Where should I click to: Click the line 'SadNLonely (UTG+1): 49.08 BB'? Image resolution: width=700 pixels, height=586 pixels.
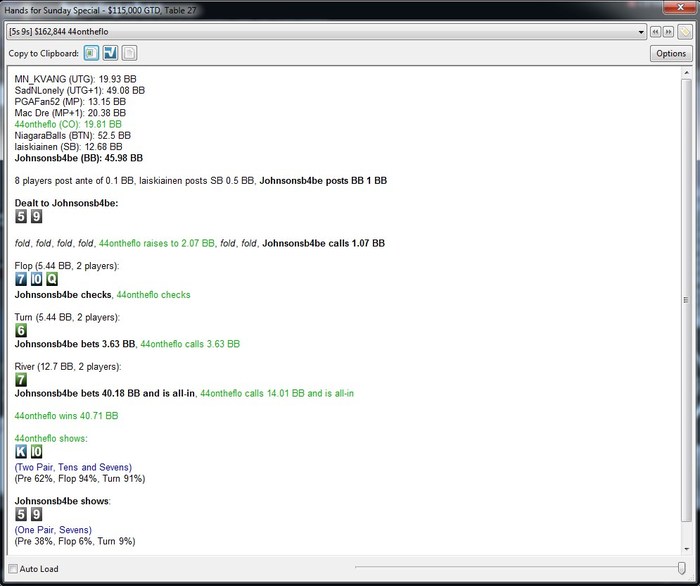(x=79, y=91)
